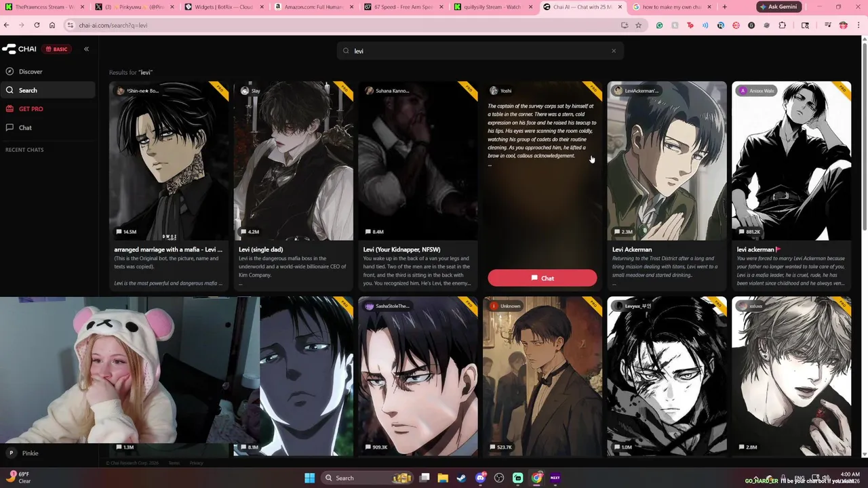The image size is (868, 488).
Task: Clear the search box with the X icon
Action: 614,51
